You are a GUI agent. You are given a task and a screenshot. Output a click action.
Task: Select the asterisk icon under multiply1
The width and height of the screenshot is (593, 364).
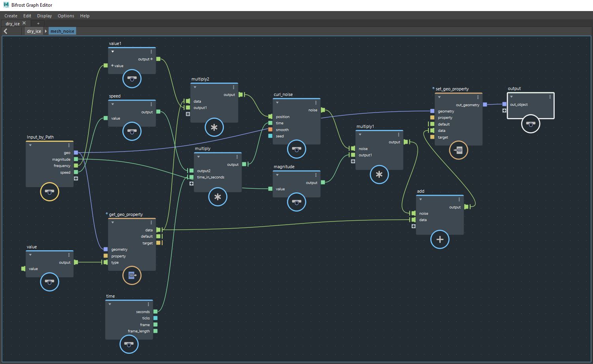pos(379,175)
